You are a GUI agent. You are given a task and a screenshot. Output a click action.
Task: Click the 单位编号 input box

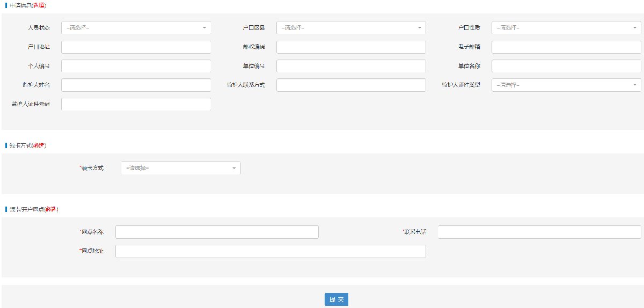(x=351, y=66)
